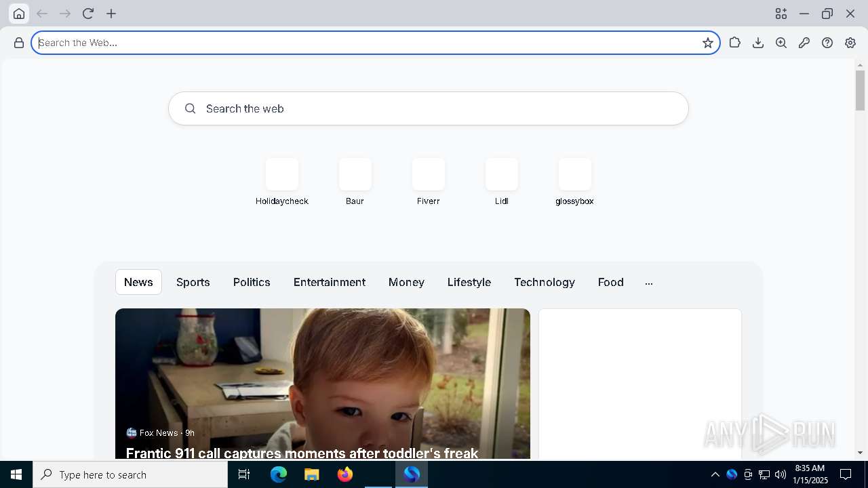This screenshot has width=868, height=488.
Task: Click the taskbar Type here to search box
Action: coord(130,474)
